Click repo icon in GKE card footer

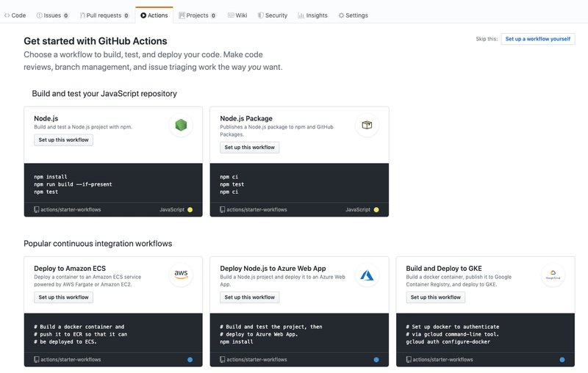pyautogui.click(x=409, y=360)
